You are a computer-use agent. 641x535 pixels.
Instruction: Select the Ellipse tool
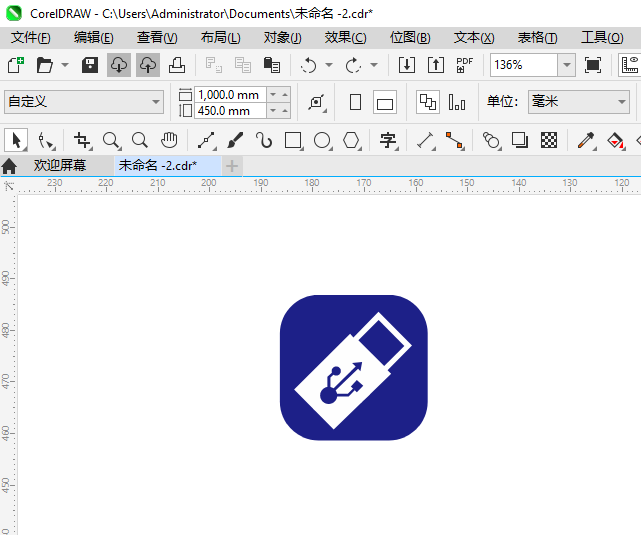pyautogui.click(x=323, y=141)
